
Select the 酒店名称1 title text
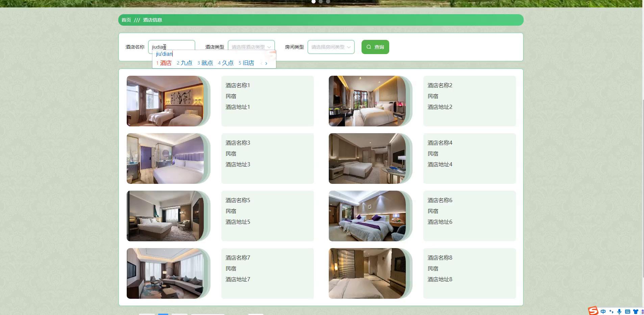tap(238, 86)
